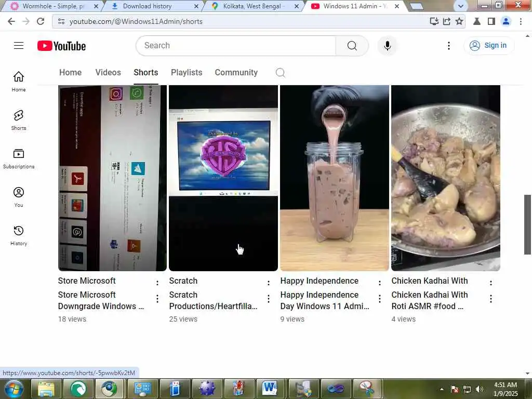Open History in the sidebar
The height and width of the screenshot is (399, 532).
click(x=19, y=235)
